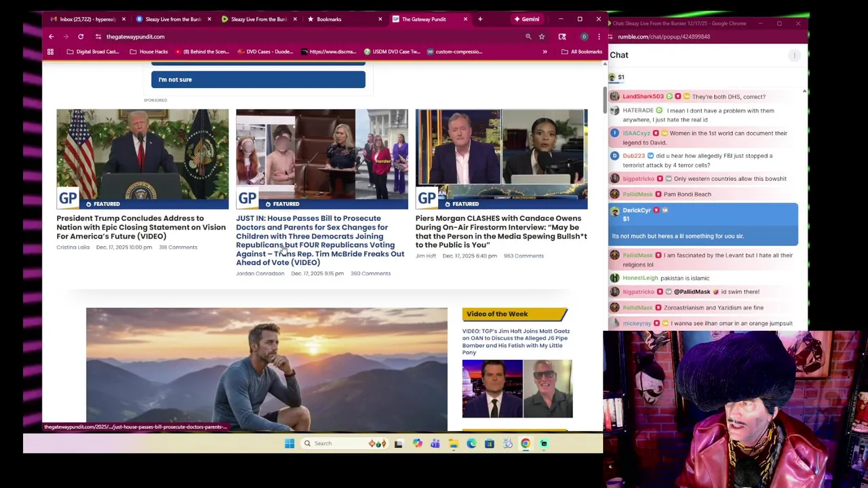The height and width of the screenshot is (488, 868).
Task: Launch Copilot from the taskbar
Action: (x=417, y=443)
